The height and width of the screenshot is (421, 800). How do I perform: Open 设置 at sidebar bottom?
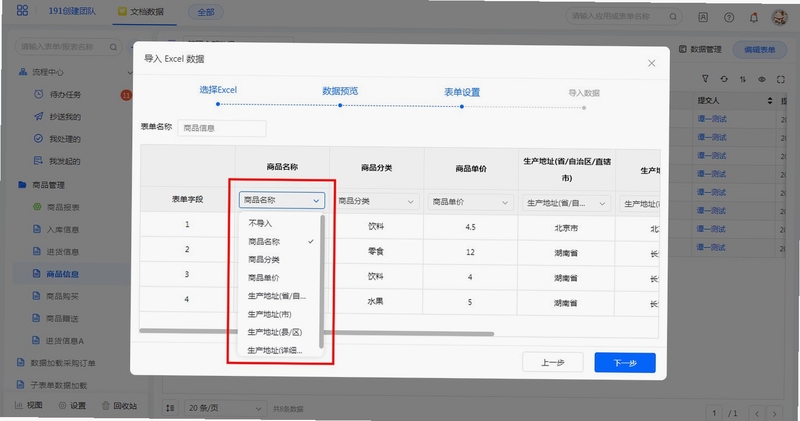point(72,406)
